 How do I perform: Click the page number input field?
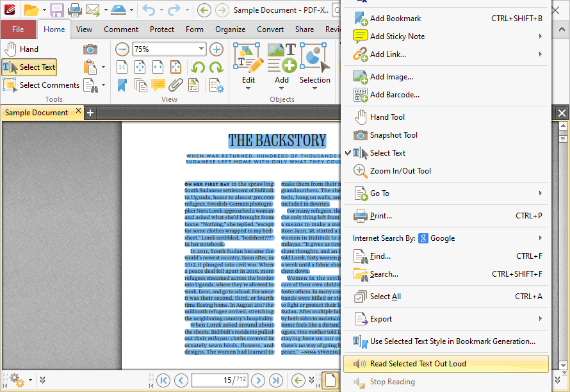pos(220,380)
